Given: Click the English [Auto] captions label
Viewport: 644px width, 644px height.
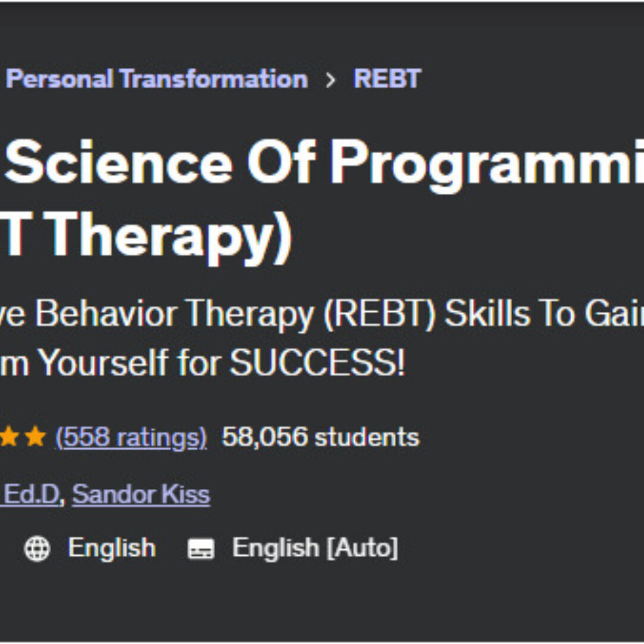Looking at the screenshot, I should pyautogui.click(x=315, y=547).
